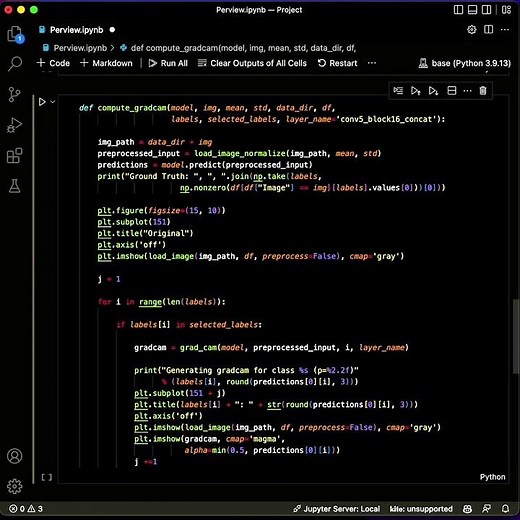Open notebook settings gear icon

(471, 30)
